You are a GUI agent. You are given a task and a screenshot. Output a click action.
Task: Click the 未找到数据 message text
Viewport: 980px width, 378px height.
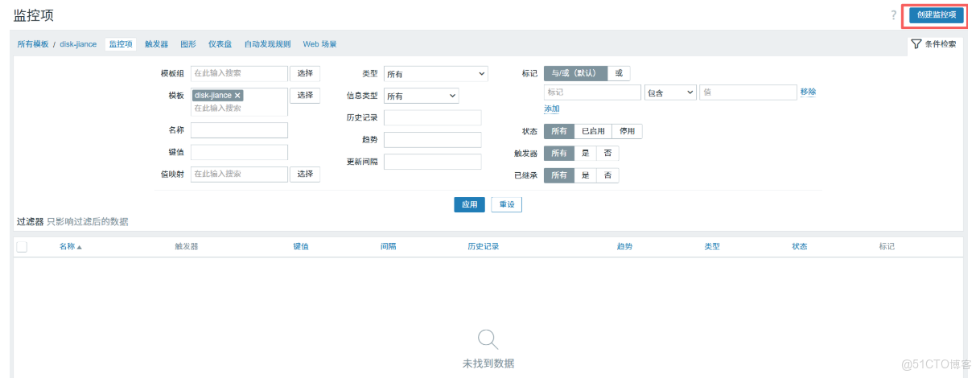(488, 364)
